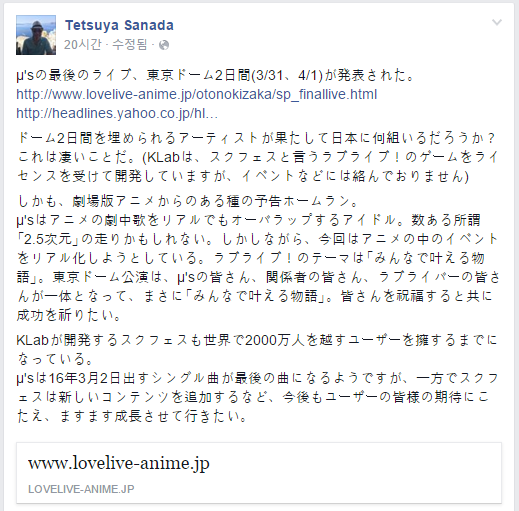Open the lovelive-anime.jp sp_finallive.html link

[x=197, y=95]
